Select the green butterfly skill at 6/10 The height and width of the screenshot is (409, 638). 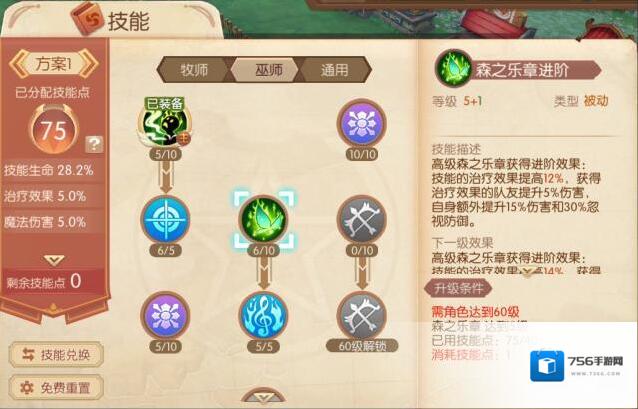click(263, 220)
